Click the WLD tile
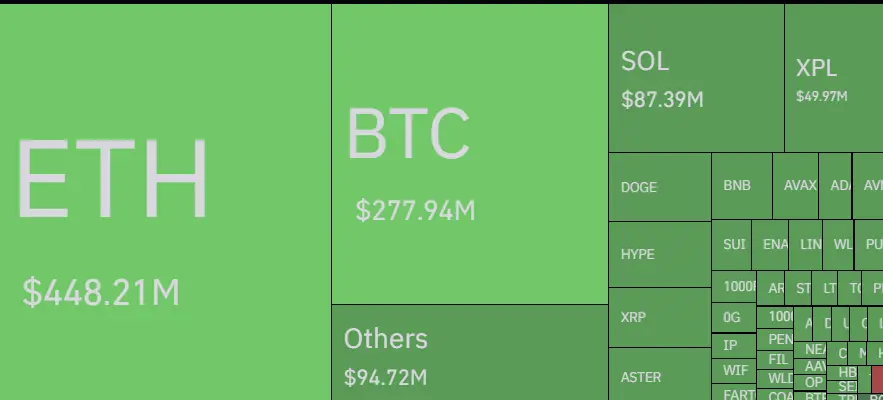This screenshot has height=400, width=883. point(775,378)
